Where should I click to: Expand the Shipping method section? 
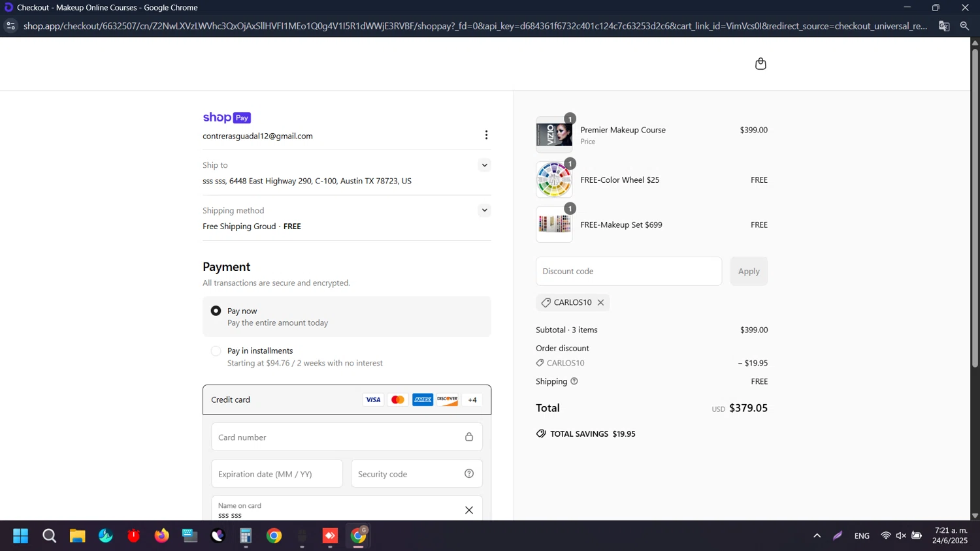coord(484,210)
